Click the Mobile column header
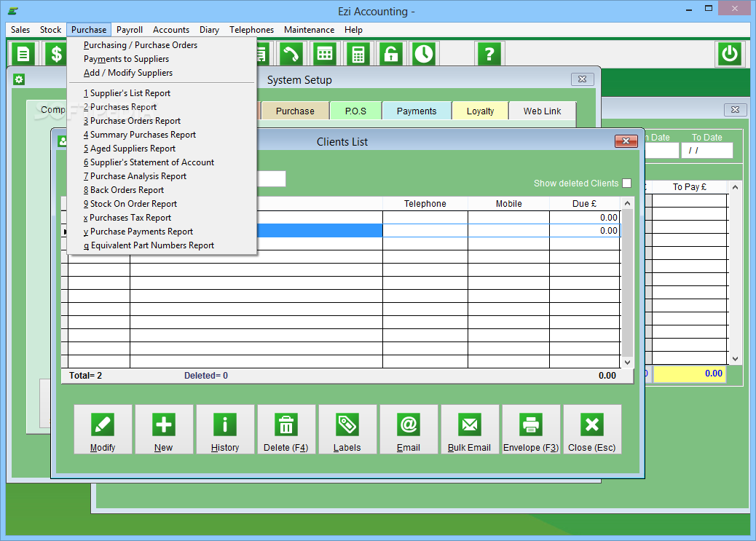Screen dimensions: 756x541 (x=508, y=203)
